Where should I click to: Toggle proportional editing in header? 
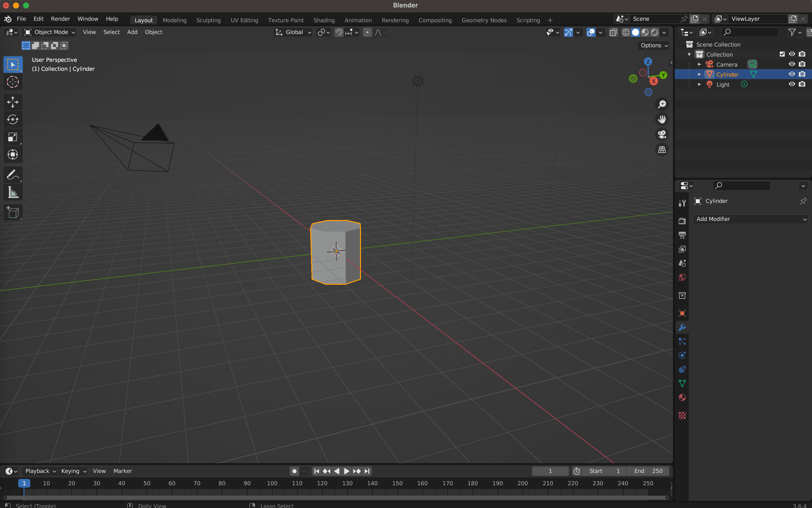click(367, 32)
